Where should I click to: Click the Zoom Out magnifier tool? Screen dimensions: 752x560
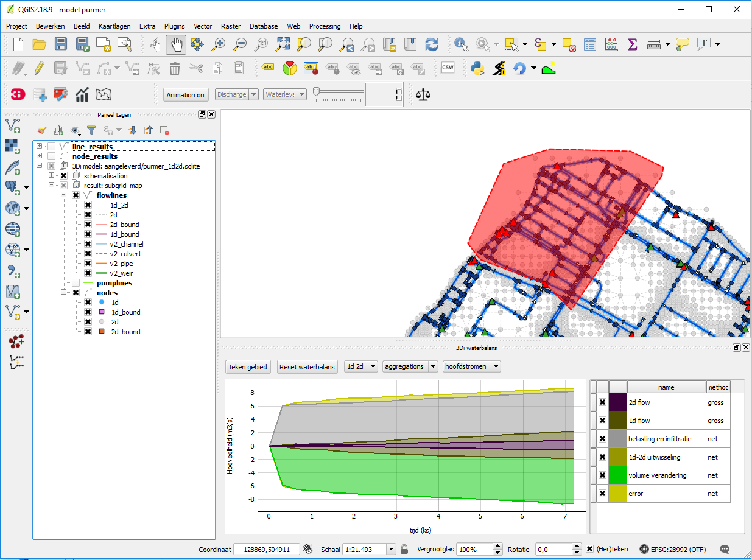tap(240, 44)
